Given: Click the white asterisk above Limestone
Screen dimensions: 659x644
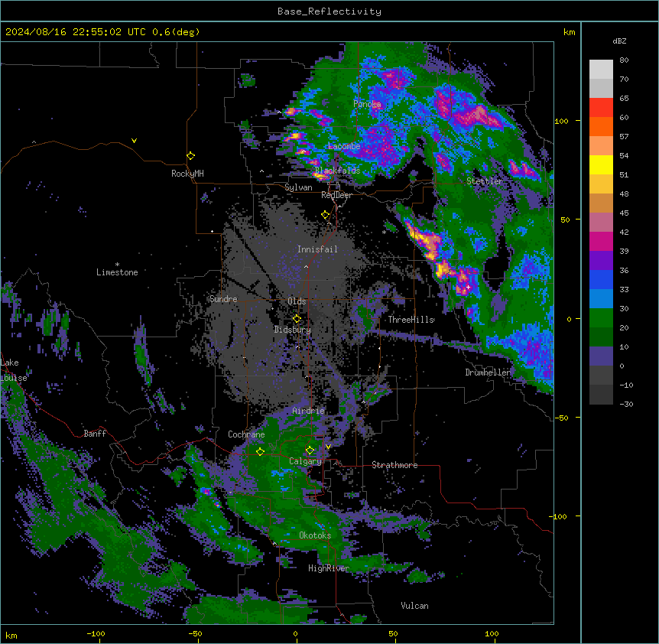Looking at the screenshot, I should [117, 265].
